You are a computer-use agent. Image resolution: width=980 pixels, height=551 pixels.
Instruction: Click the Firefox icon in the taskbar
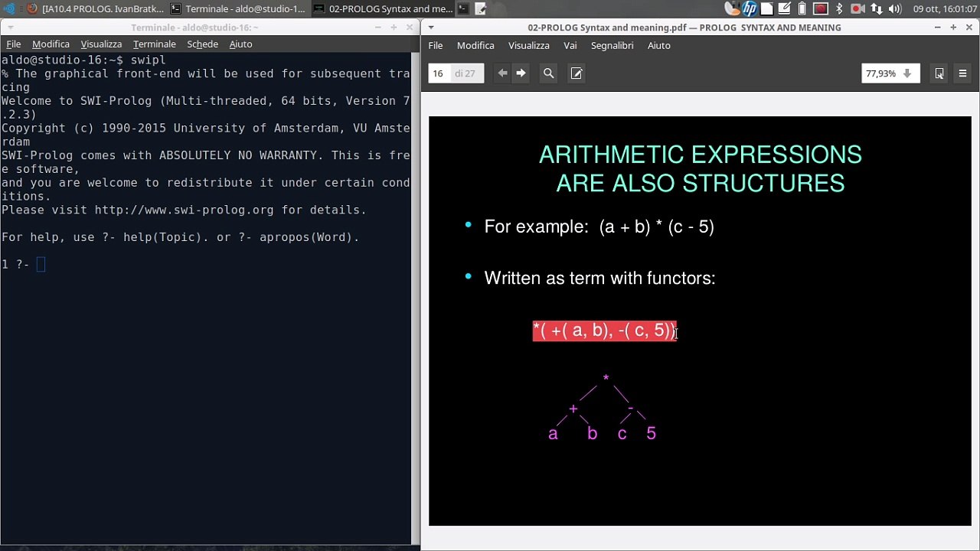pos(31,9)
